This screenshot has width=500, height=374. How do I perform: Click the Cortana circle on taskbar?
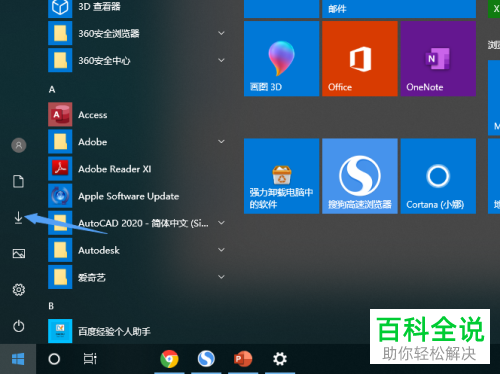tap(54, 359)
